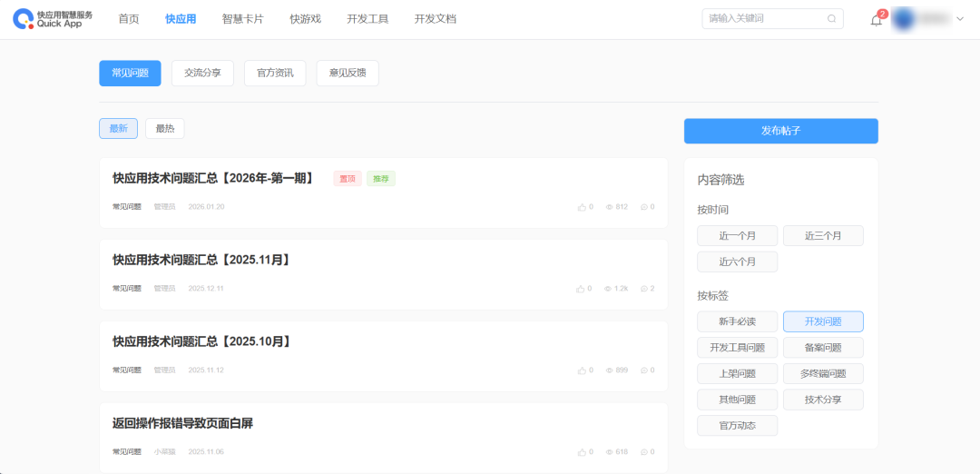Like the 2025.11月 post thumbs-up icon

coord(580,288)
